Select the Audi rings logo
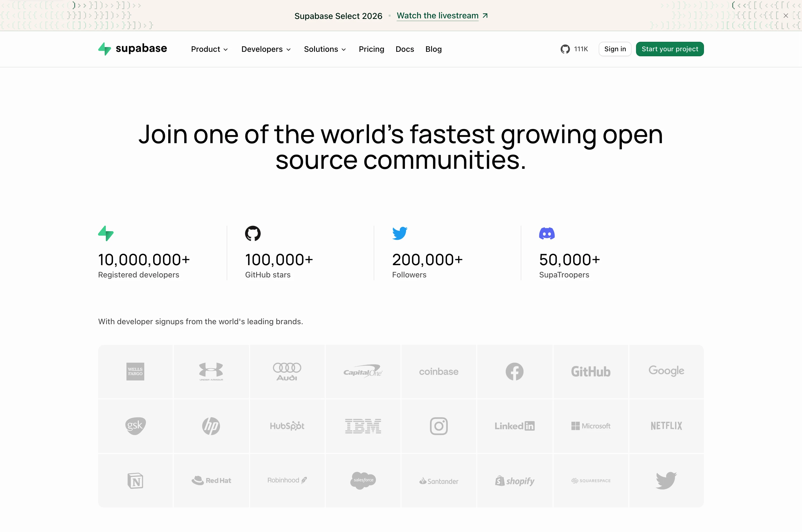This screenshot has height=532, width=802. (x=287, y=371)
